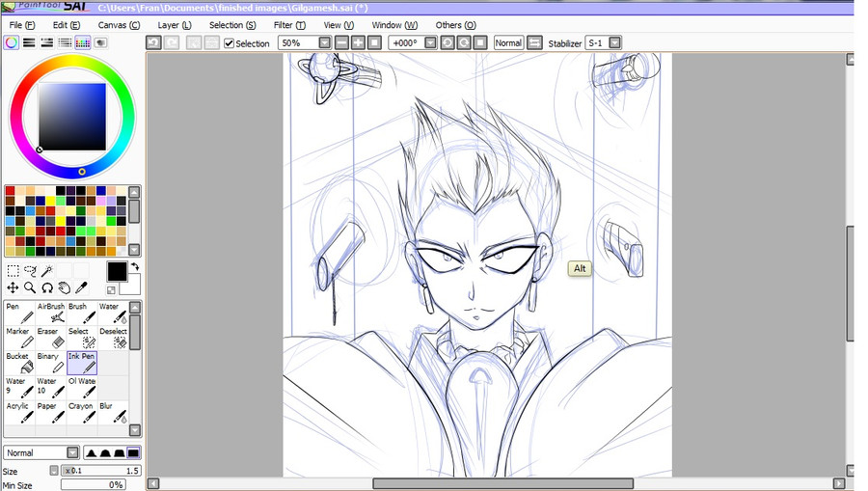Select the Pen brush tool
This screenshot has height=491, width=868.
pos(20,313)
